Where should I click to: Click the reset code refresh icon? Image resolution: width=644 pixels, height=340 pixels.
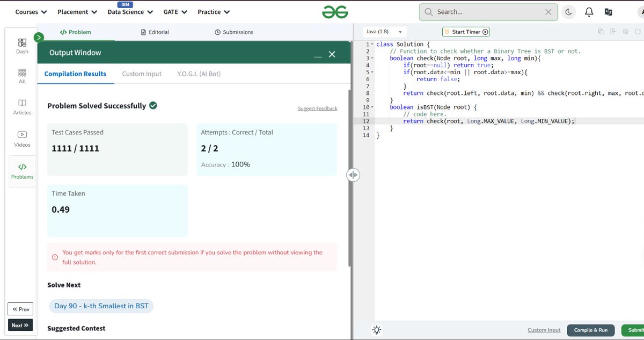point(638,32)
